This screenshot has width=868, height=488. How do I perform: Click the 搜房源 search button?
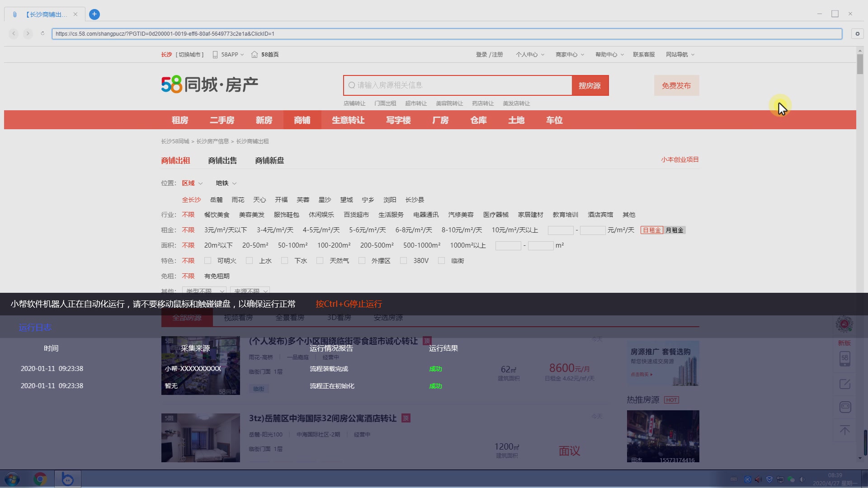(x=590, y=85)
